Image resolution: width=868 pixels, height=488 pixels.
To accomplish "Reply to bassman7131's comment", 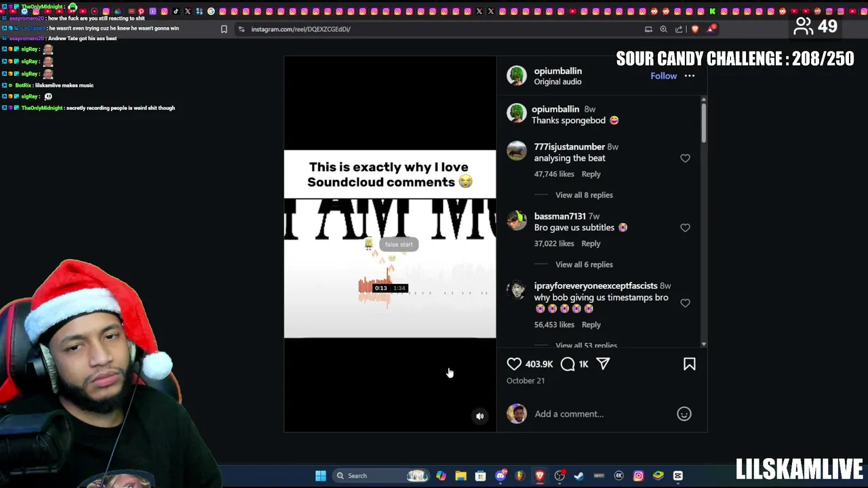I will point(591,243).
